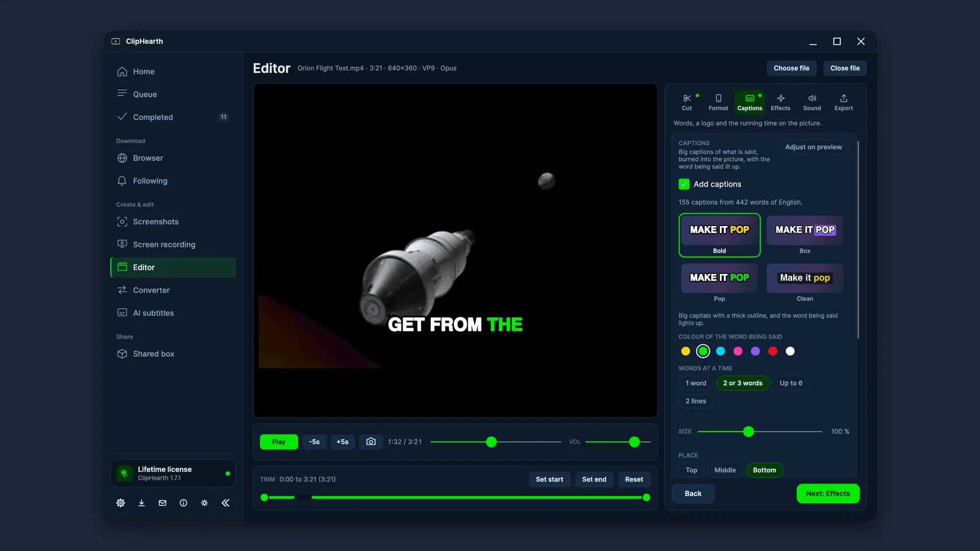Select 1 word captions option
Screen dimensions: 980x551
tap(696, 383)
